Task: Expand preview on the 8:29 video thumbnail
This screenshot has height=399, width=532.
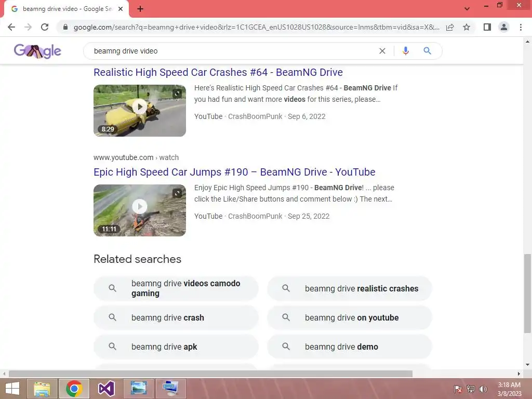Action: (x=177, y=94)
